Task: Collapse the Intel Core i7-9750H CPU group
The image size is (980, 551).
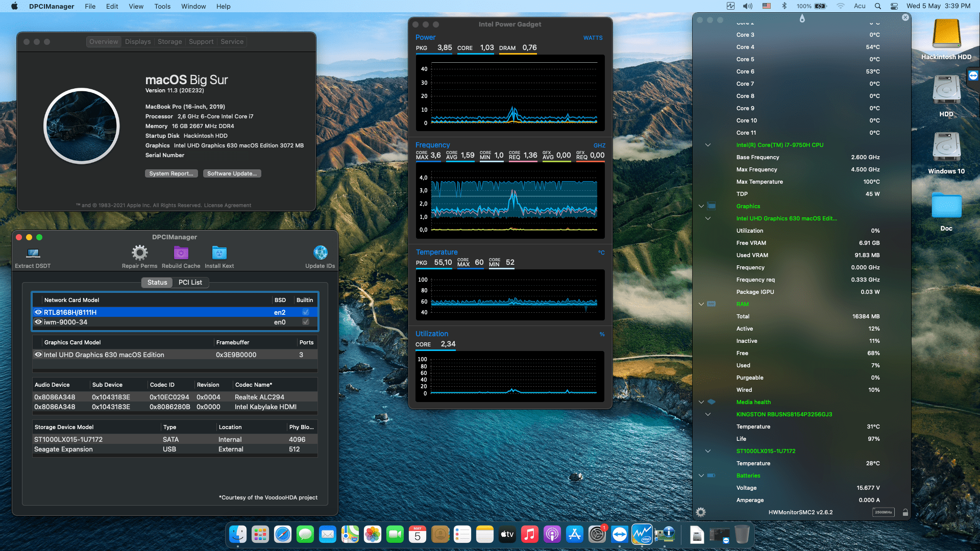Action: [708, 145]
